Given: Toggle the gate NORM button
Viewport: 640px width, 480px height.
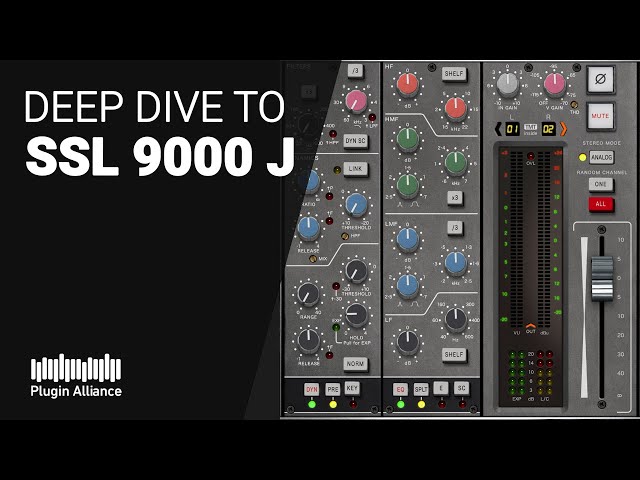Looking at the screenshot, I should click(355, 364).
